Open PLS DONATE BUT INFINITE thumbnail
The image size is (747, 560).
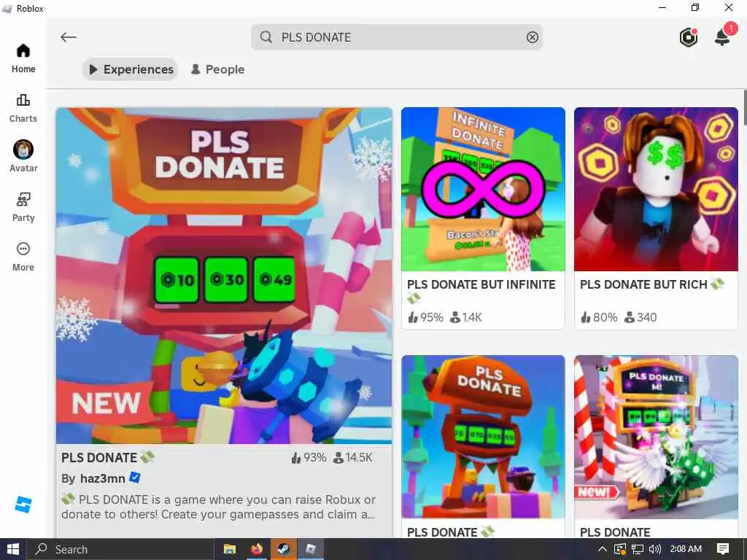click(483, 189)
